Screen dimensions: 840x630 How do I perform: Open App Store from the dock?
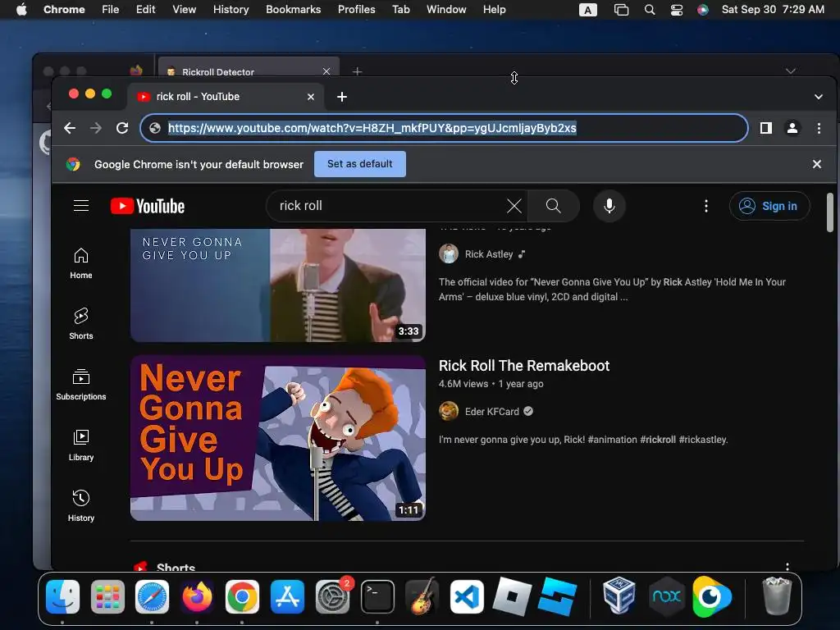tap(287, 596)
